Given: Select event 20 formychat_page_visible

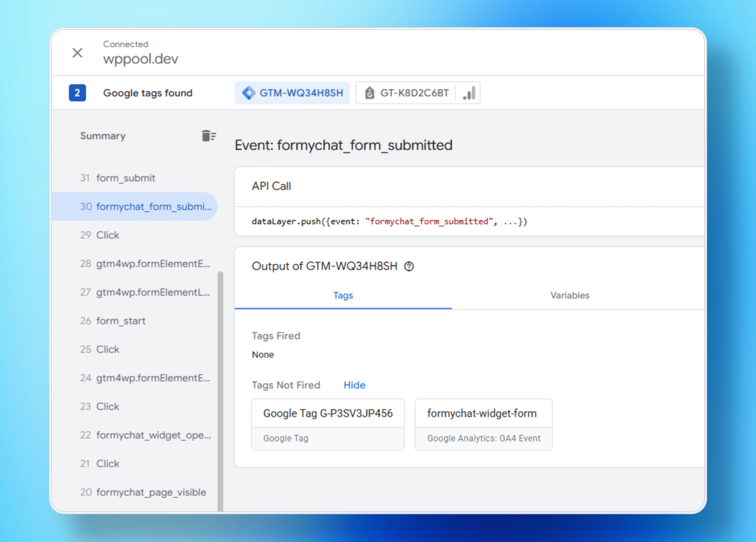Looking at the screenshot, I should pyautogui.click(x=134, y=492).
